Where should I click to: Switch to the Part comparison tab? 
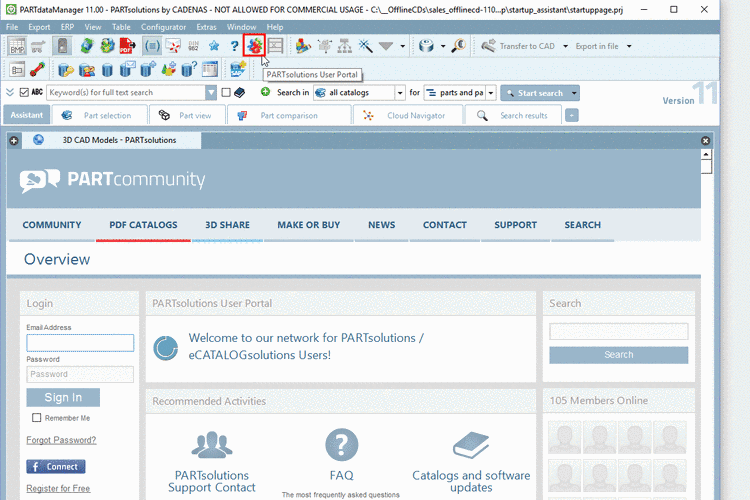(x=289, y=115)
